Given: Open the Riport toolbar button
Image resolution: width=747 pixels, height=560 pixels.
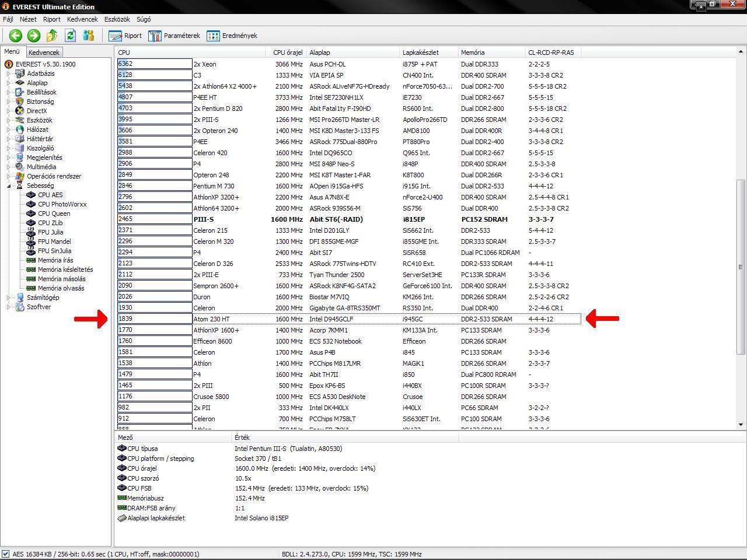Looking at the screenshot, I should coord(125,36).
